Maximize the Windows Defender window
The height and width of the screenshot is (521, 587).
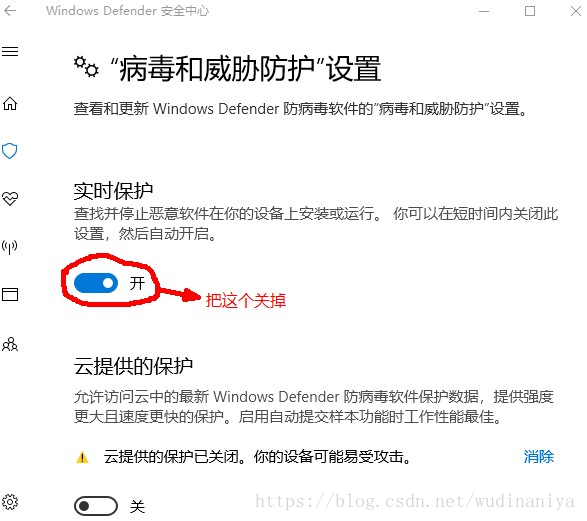coord(530,11)
